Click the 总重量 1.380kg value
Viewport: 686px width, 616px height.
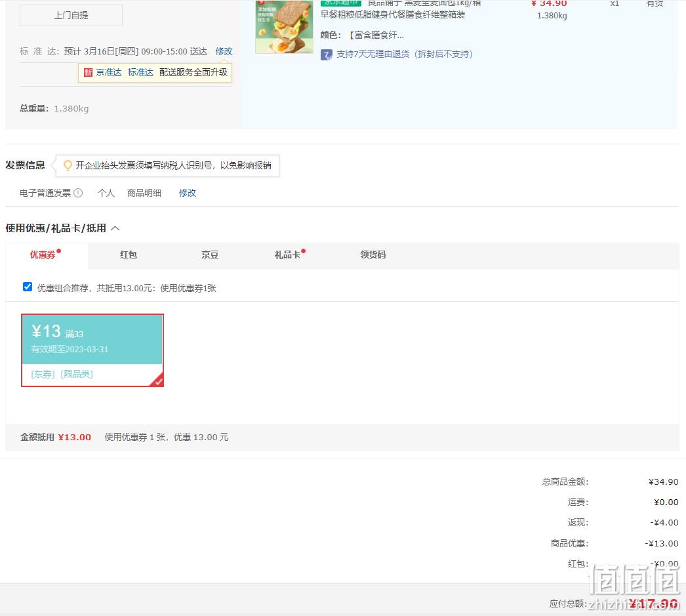(71, 108)
